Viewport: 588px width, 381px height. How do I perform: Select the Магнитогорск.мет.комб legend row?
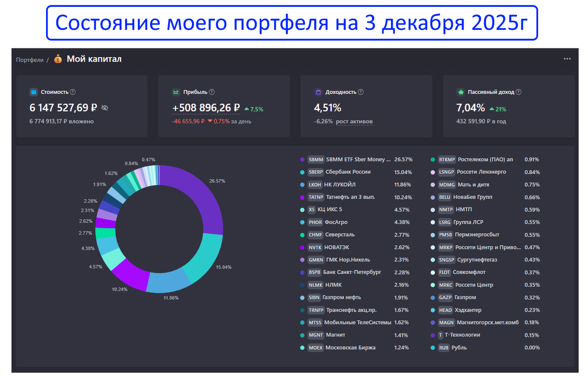(x=486, y=323)
